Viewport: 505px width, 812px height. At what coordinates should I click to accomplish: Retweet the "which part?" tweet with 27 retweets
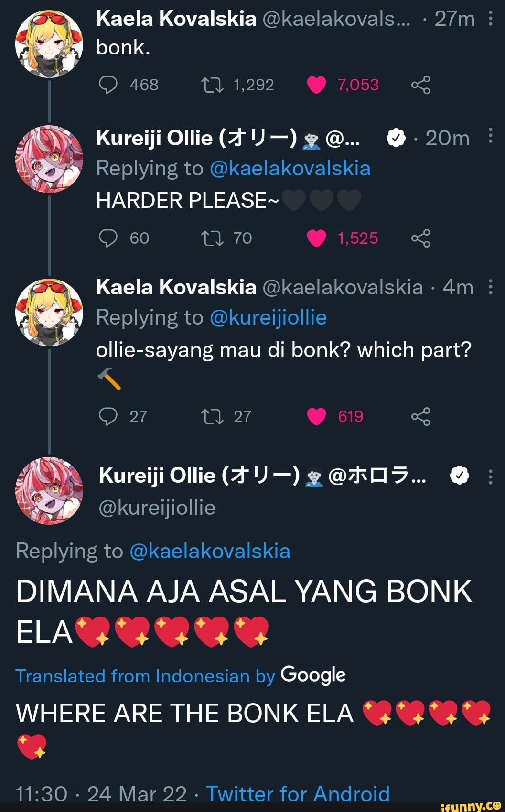[212, 416]
